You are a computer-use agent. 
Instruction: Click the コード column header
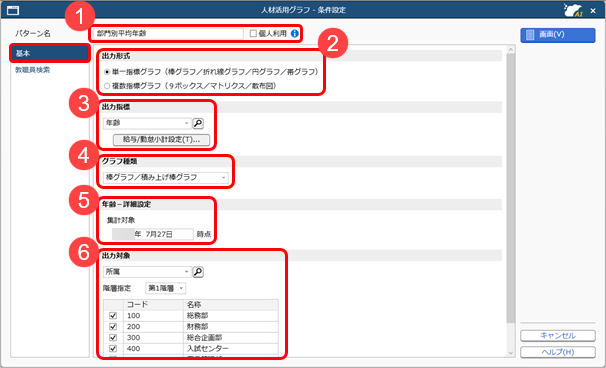[153, 305]
